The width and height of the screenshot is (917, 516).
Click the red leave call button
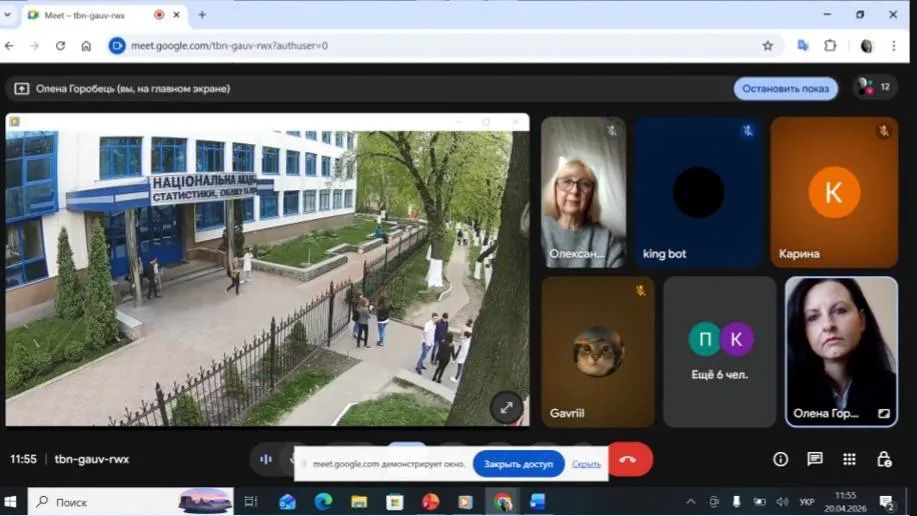coord(628,459)
